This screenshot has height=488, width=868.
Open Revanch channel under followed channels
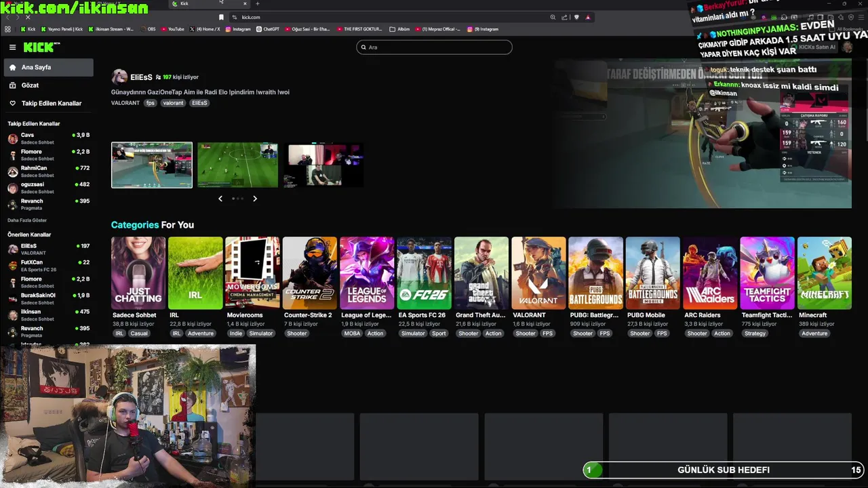click(x=48, y=204)
